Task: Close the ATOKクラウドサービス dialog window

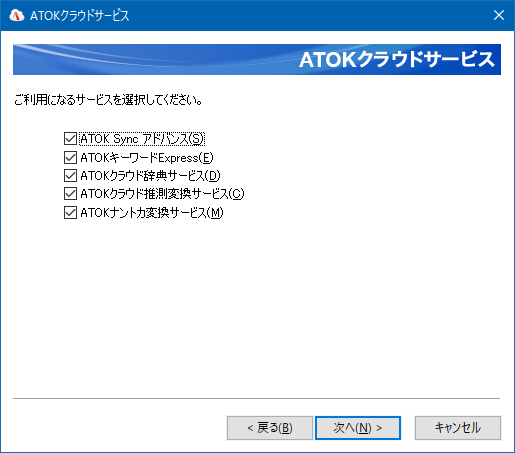Action: pyautogui.click(x=499, y=15)
